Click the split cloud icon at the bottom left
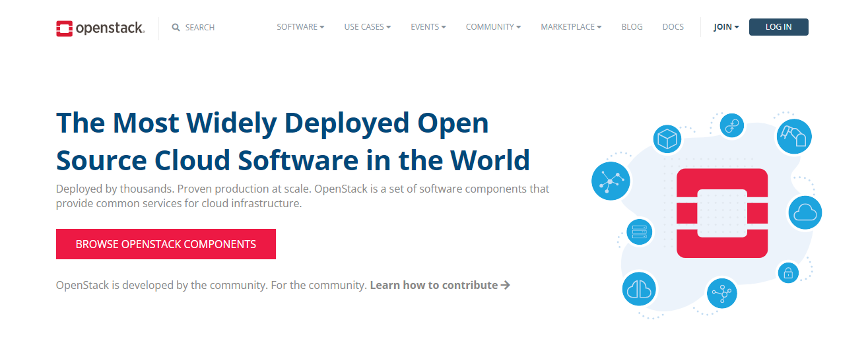 [639, 289]
